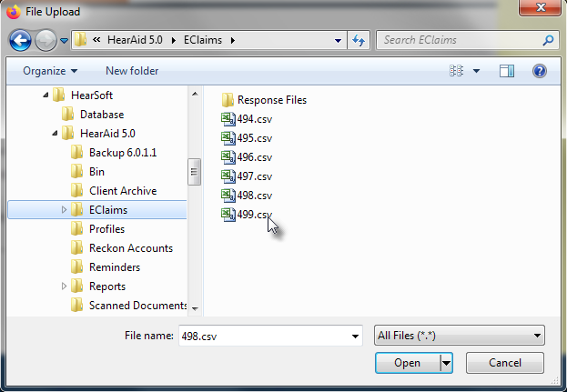Select the 497.csv file
The width and height of the screenshot is (567, 392).
click(247, 176)
